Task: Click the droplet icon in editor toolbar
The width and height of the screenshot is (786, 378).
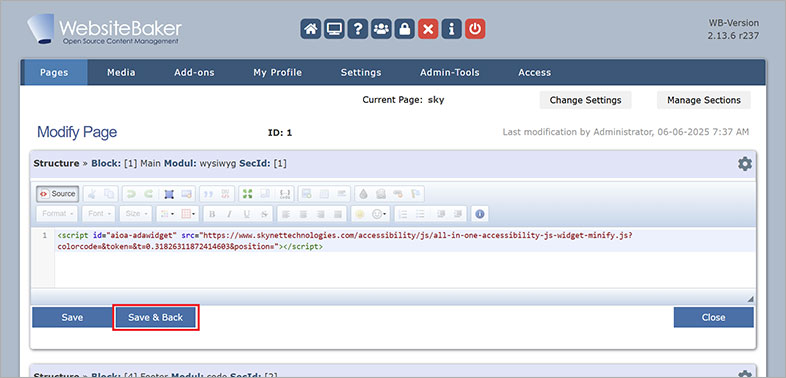Action: click(x=363, y=194)
